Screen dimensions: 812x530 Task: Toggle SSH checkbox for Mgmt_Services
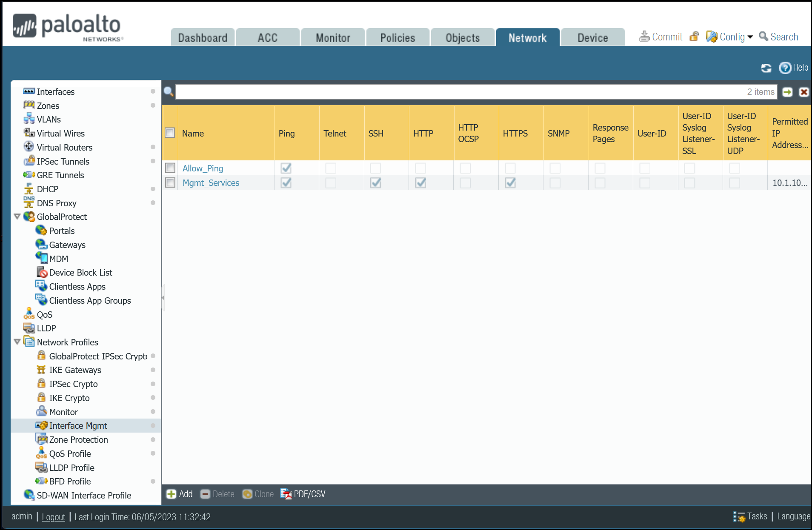click(375, 183)
